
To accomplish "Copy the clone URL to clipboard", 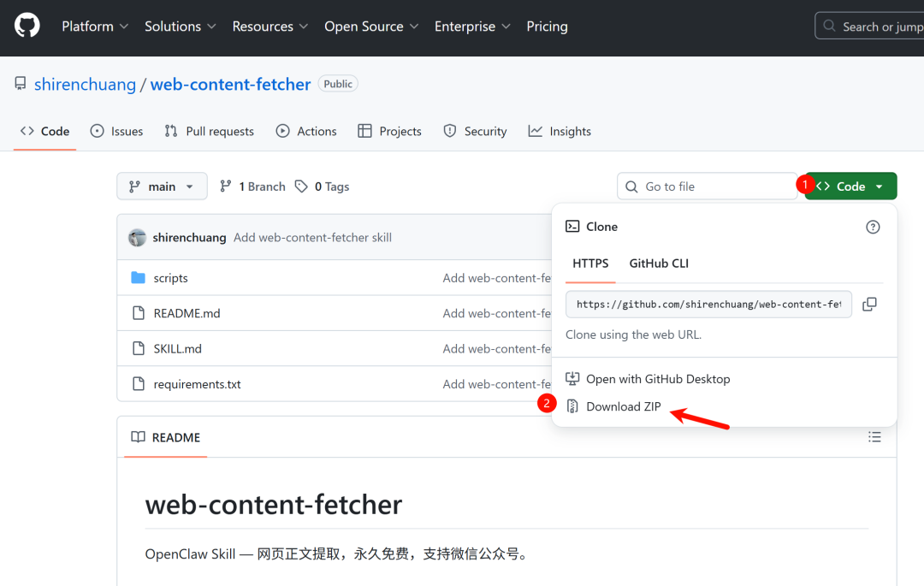I will [x=869, y=305].
